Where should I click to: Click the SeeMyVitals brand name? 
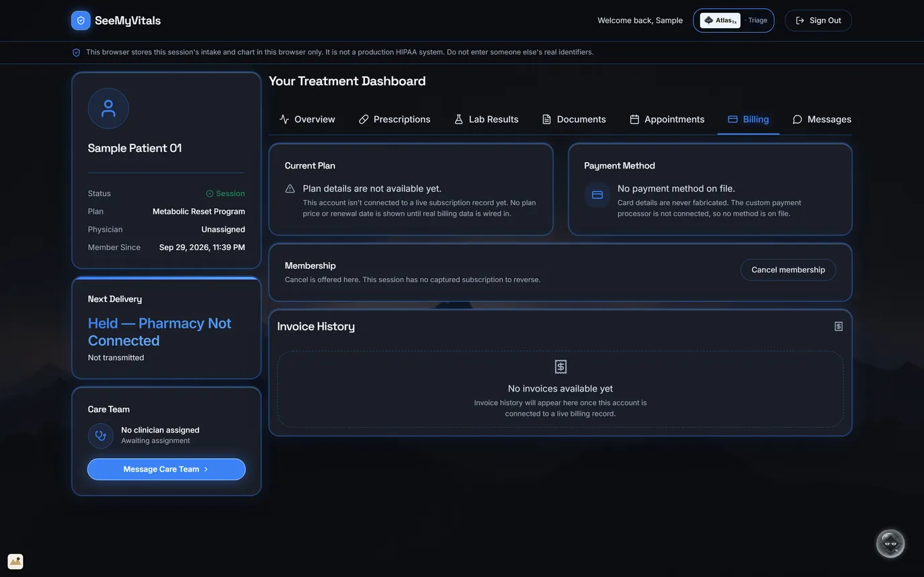(x=128, y=20)
